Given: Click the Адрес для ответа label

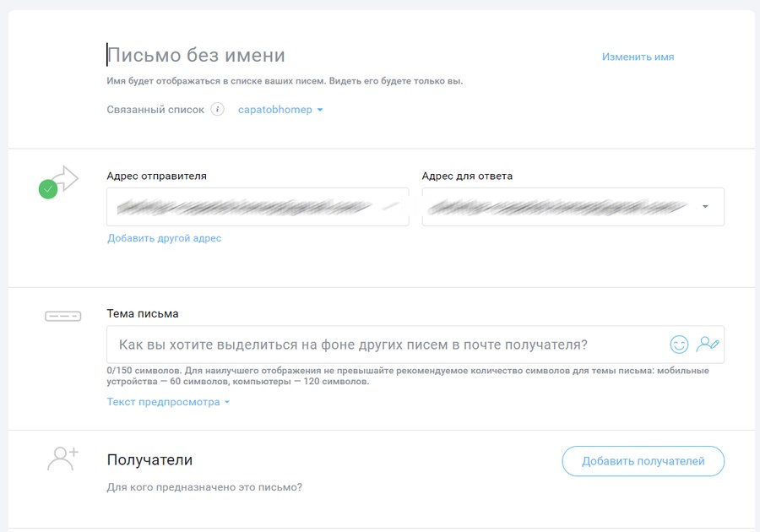Looking at the screenshot, I should (467, 176).
